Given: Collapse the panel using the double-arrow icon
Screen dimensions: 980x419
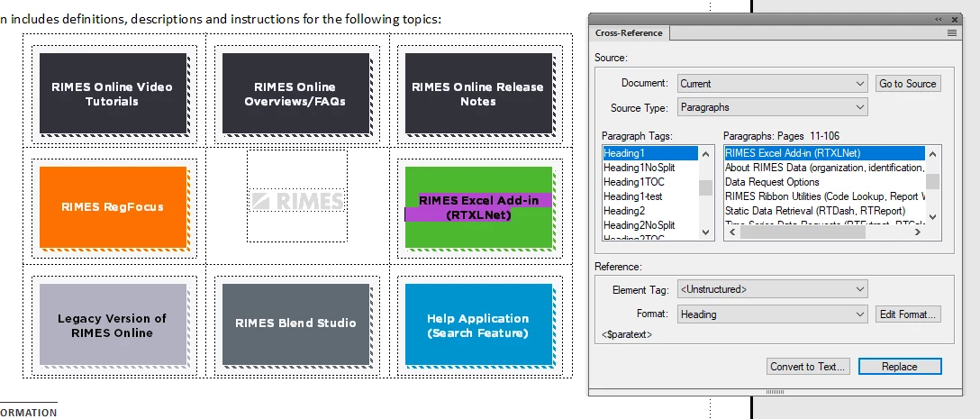Looking at the screenshot, I should (x=939, y=20).
